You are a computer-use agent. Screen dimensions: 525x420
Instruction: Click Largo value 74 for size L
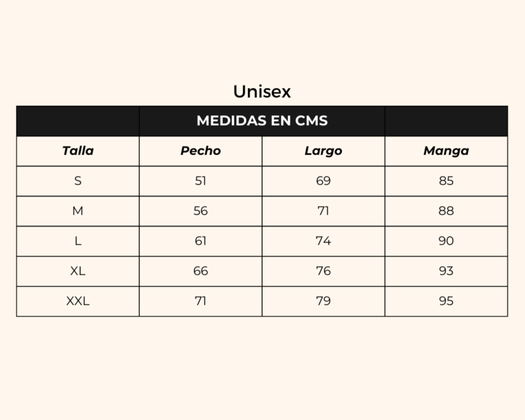click(323, 241)
